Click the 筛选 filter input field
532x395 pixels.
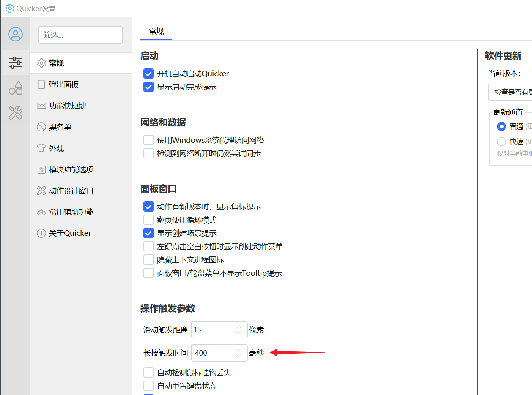80,35
